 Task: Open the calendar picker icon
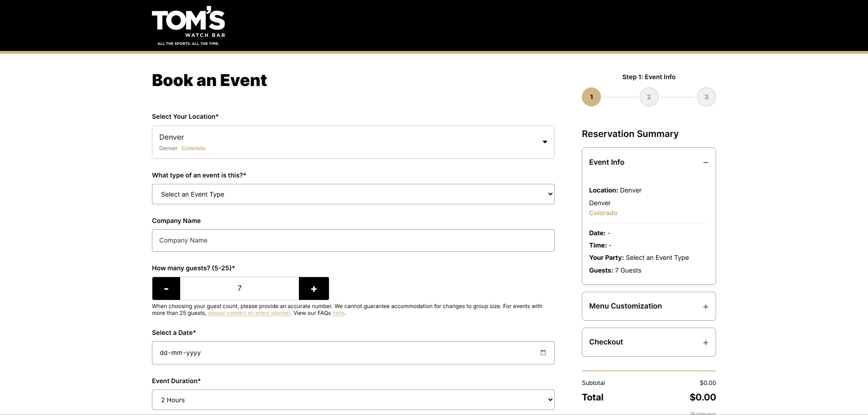(543, 353)
